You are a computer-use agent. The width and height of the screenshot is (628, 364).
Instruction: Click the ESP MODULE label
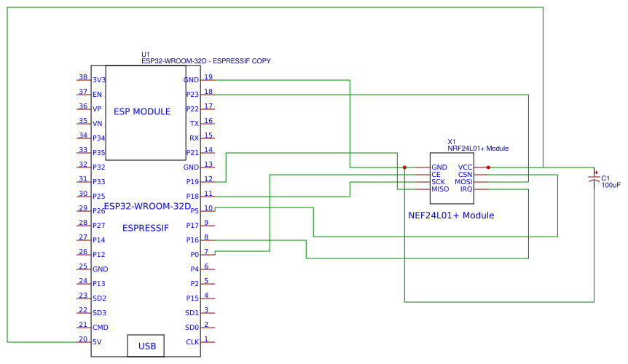[142, 111]
